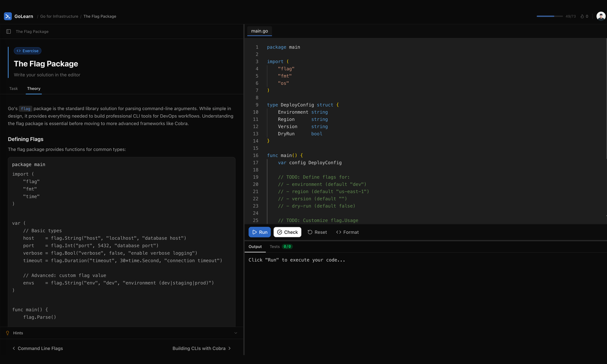The height and width of the screenshot is (364, 607).
Task: Run the code
Action: pos(259,232)
